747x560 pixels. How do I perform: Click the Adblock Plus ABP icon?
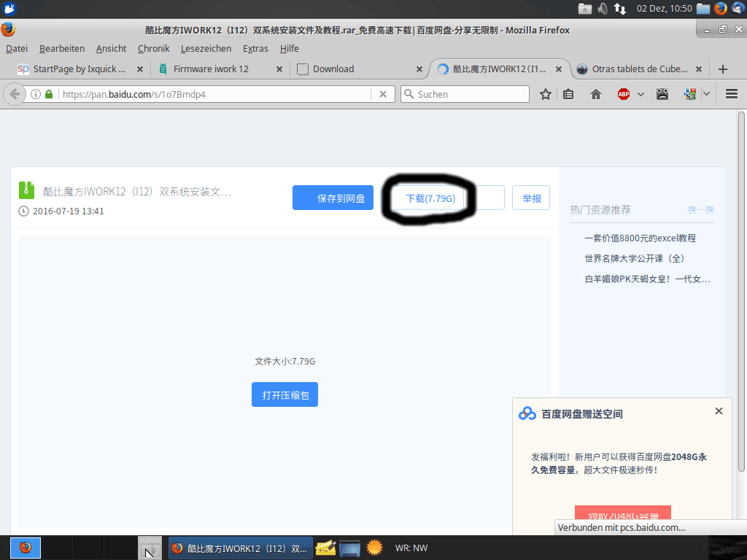click(x=624, y=94)
